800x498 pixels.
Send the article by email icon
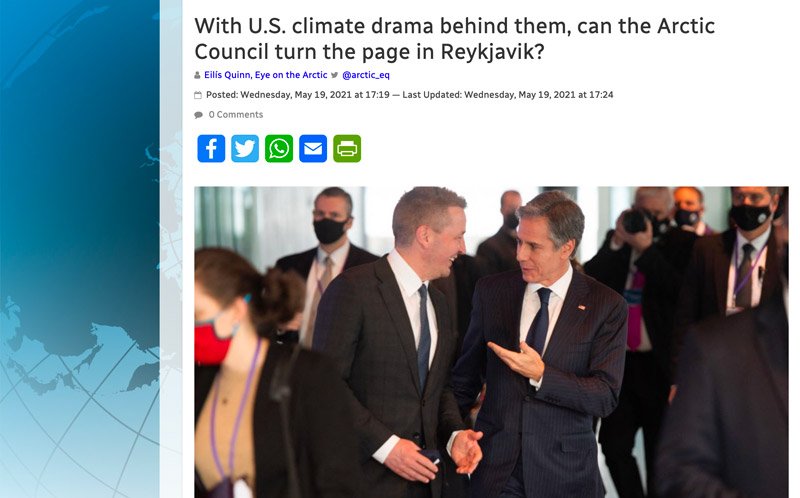[313, 148]
